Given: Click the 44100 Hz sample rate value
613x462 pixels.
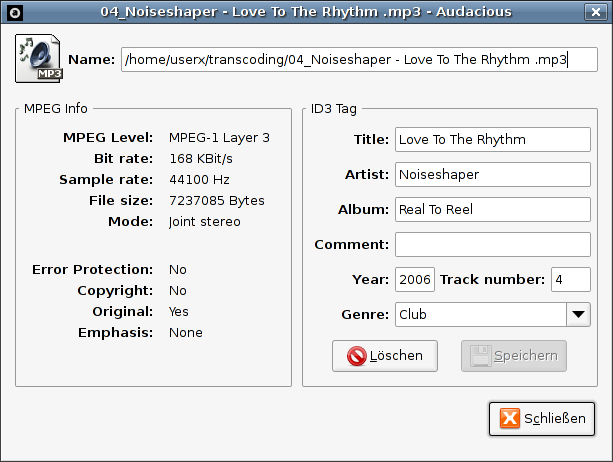Looking at the screenshot, I should [x=199, y=180].
